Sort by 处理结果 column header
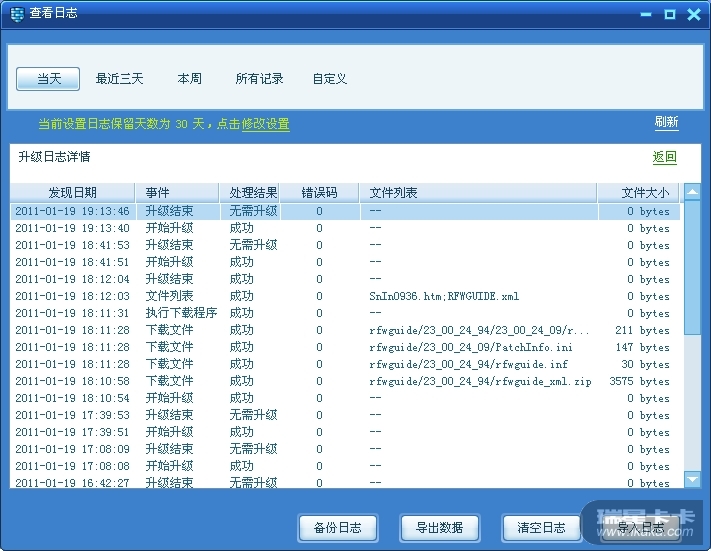711x551 pixels. [249, 193]
